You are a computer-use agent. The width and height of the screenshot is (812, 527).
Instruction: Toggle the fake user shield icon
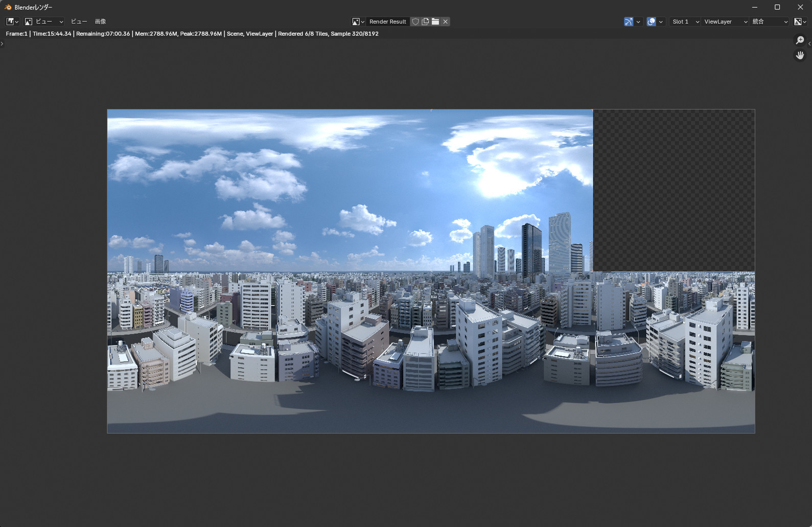tap(415, 21)
